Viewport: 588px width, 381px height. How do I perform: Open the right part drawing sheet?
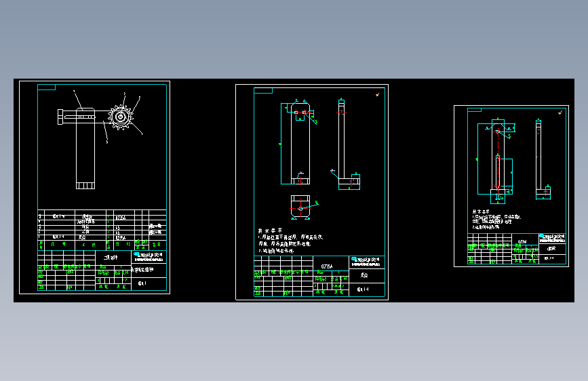click(511, 186)
